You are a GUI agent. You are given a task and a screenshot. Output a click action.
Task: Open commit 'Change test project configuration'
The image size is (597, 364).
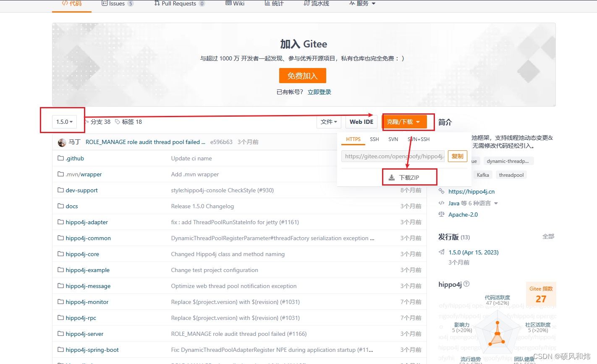[215, 270]
